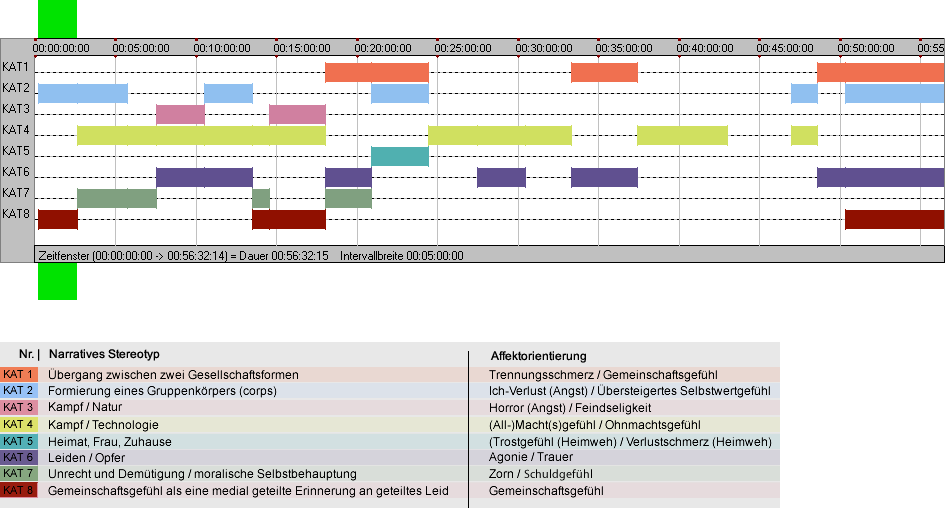945x530 pixels.
Task: Click the teal KAT5 timeline segment
Action: [x=400, y=156]
